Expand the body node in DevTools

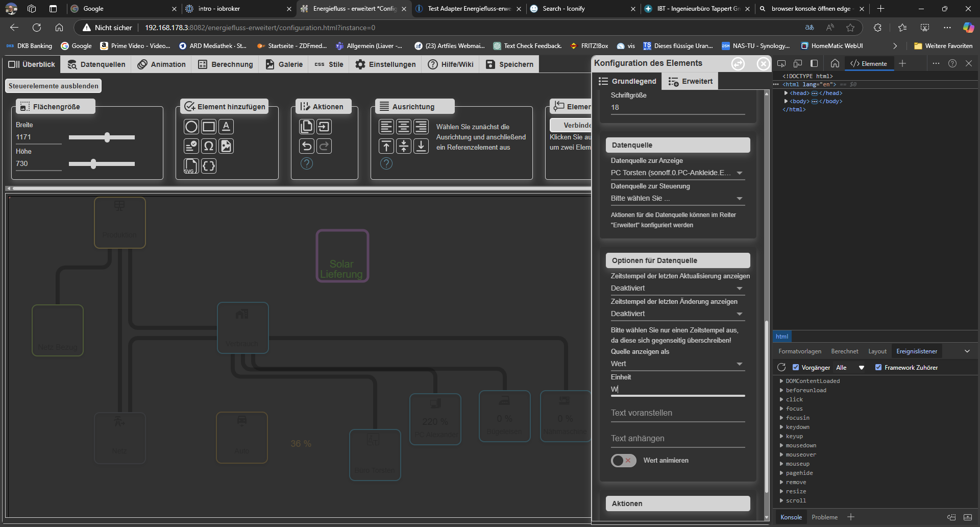click(786, 101)
